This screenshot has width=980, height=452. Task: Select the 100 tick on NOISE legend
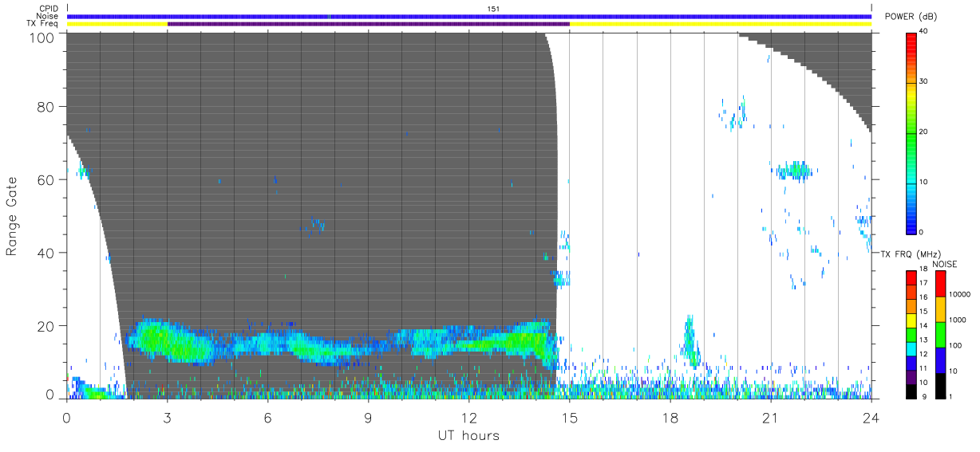click(954, 345)
